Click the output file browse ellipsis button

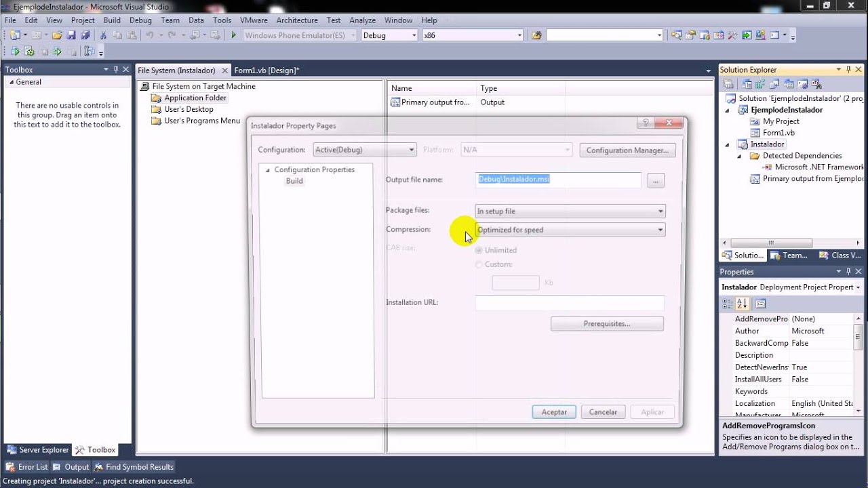tap(655, 180)
